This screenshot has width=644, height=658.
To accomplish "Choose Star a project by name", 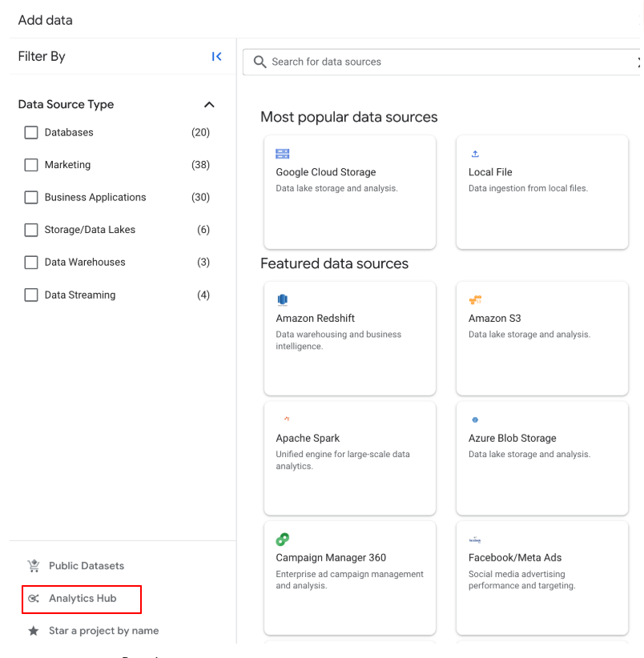I will tap(103, 631).
